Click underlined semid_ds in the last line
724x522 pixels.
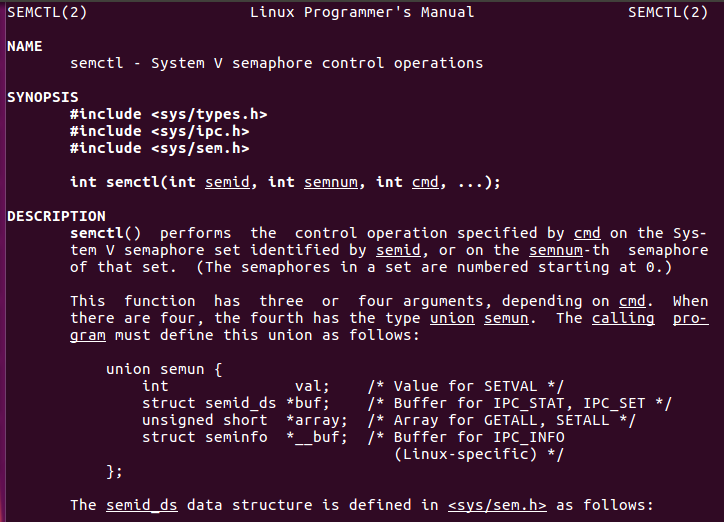(x=141, y=505)
